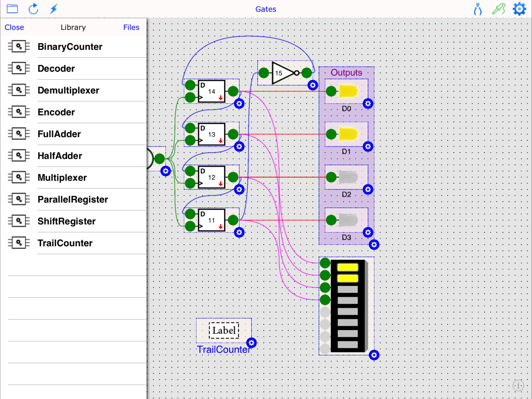Switch to the Files tab
Viewport: 532px width, 399px height.
pyautogui.click(x=131, y=27)
